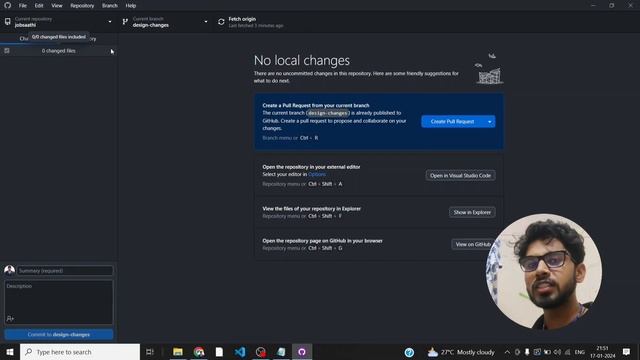This screenshot has height=360, width=640.
Task: Click the volume speaker tray icon
Action: point(557,352)
